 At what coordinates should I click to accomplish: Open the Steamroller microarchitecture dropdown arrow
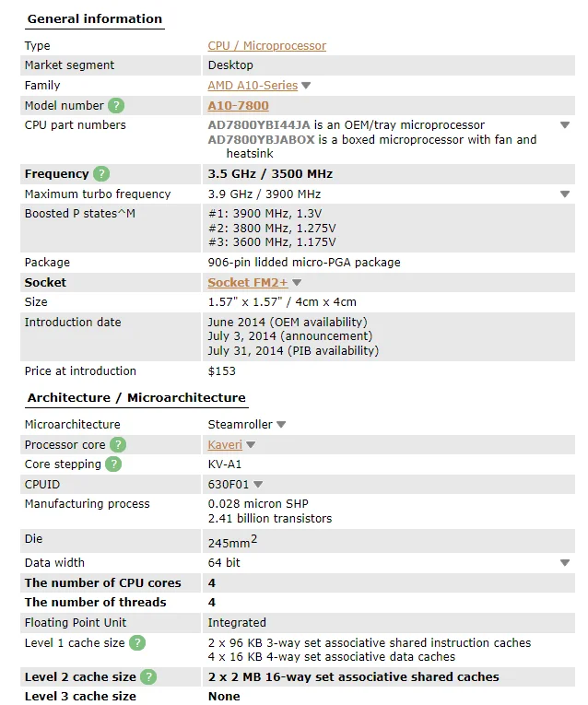281,425
